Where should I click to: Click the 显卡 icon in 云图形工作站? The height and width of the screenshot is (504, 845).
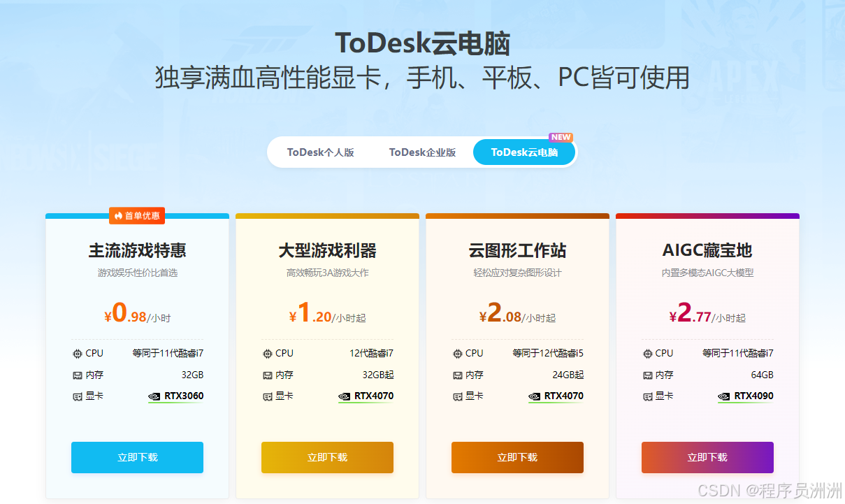[457, 397]
